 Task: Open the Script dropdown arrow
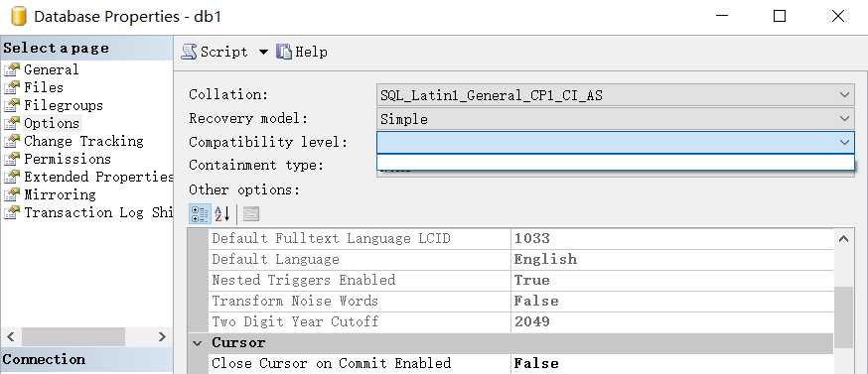[263, 52]
